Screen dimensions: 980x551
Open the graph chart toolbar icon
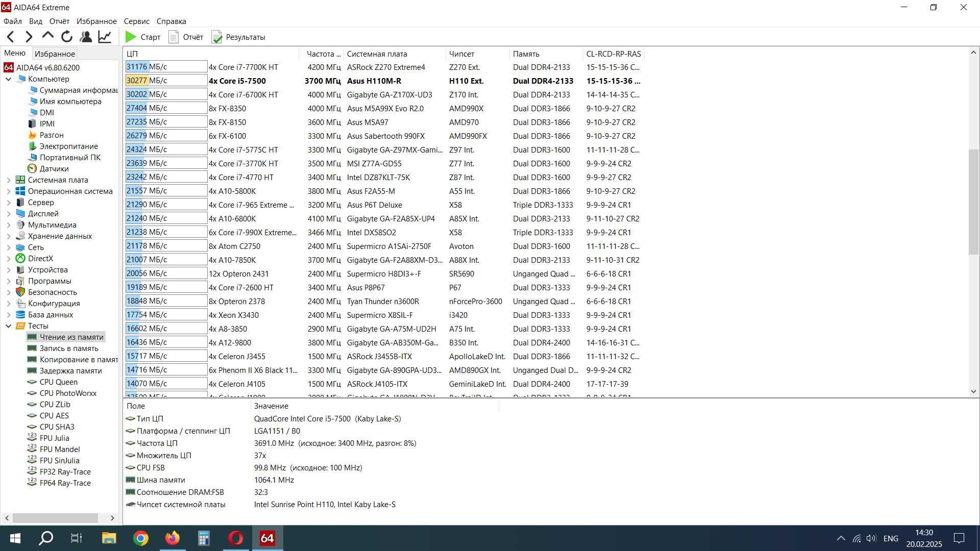pyautogui.click(x=105, y=37)
